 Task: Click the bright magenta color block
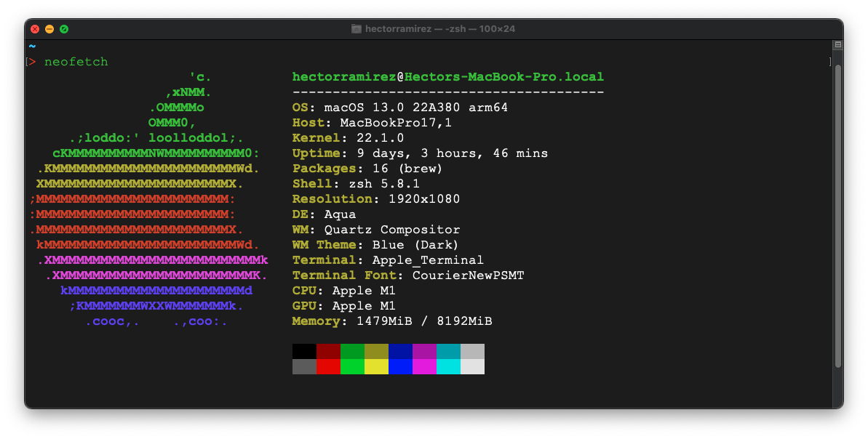pyautogui.click(x=425, y=366)
